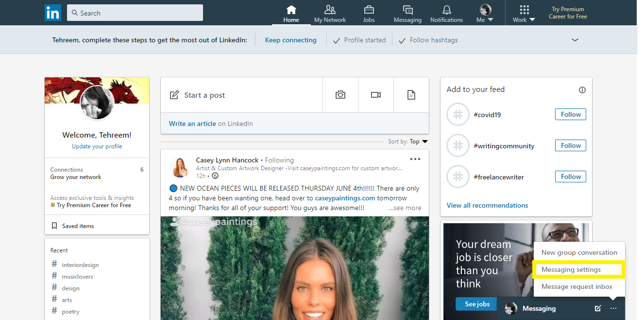Collapse the onboarding steps banner chevron

[575, 40]
